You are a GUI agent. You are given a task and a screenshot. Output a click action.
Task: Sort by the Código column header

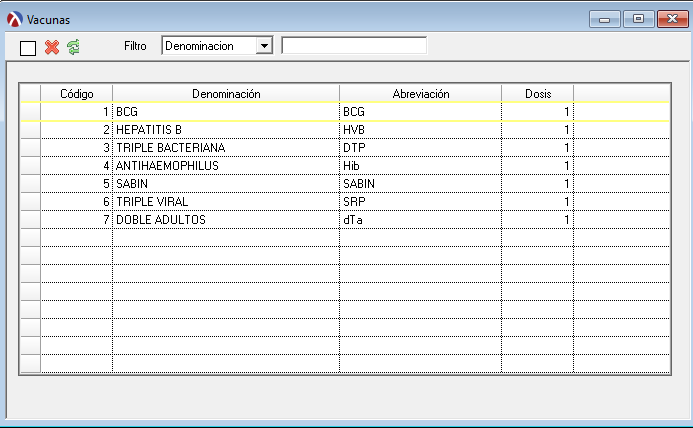[x=76, y=93]
